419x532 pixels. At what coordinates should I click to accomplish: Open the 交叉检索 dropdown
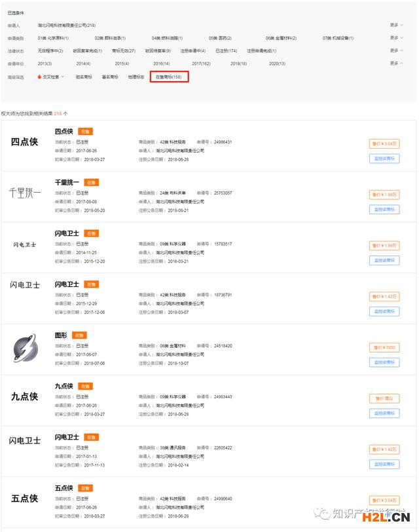point(52,77)
